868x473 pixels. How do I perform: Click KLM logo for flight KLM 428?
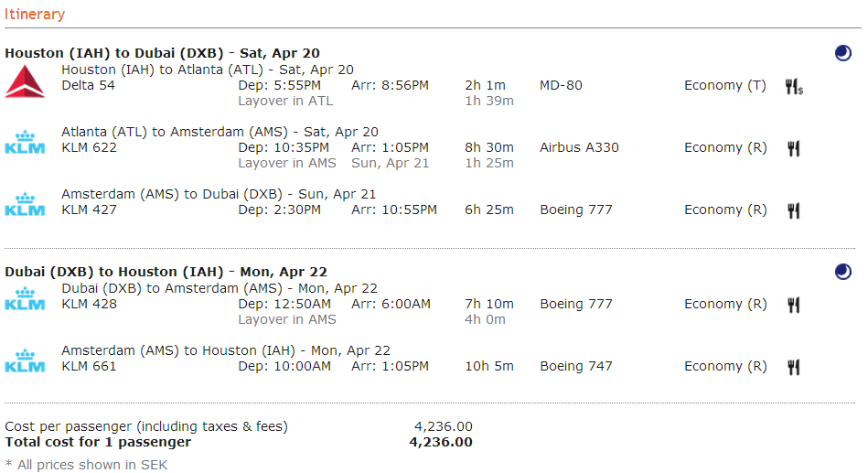(x=25, y=300)
